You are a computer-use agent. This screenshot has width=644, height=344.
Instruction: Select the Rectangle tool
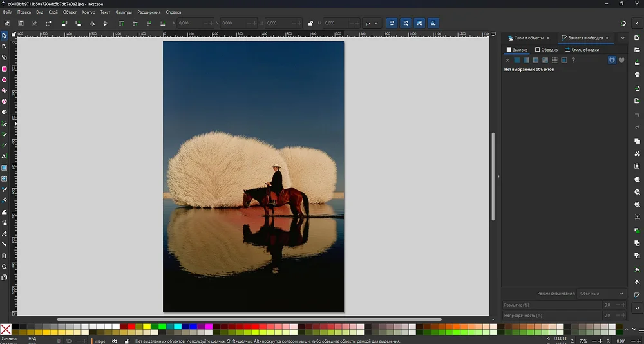4,69
